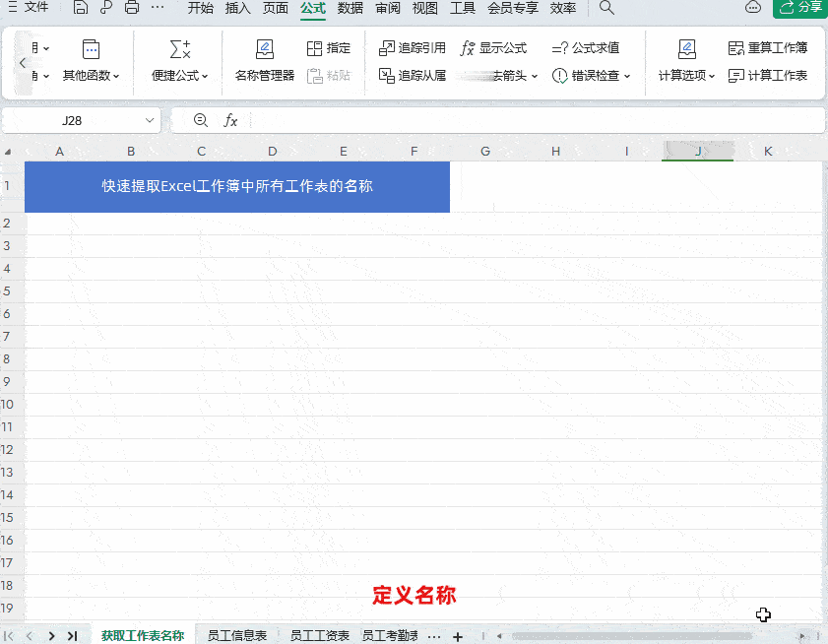The width and height of the screenshot is (828, 644).
Task: Open the 文件 menu
Action: click(29, 8)
